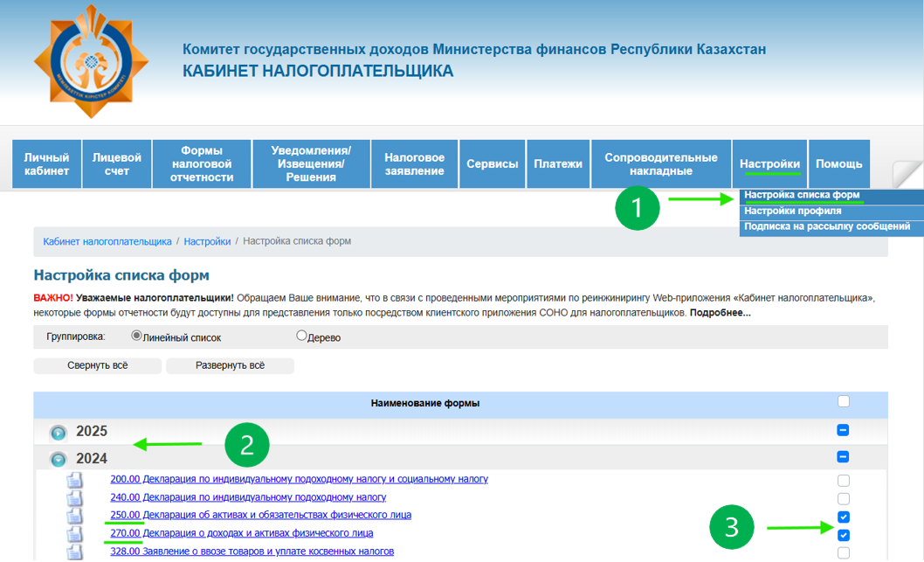Toggle select-all checkbox in Наименование формы header
Screen dimensions: 924x562
pyautogui.click(x=844, y=401)
